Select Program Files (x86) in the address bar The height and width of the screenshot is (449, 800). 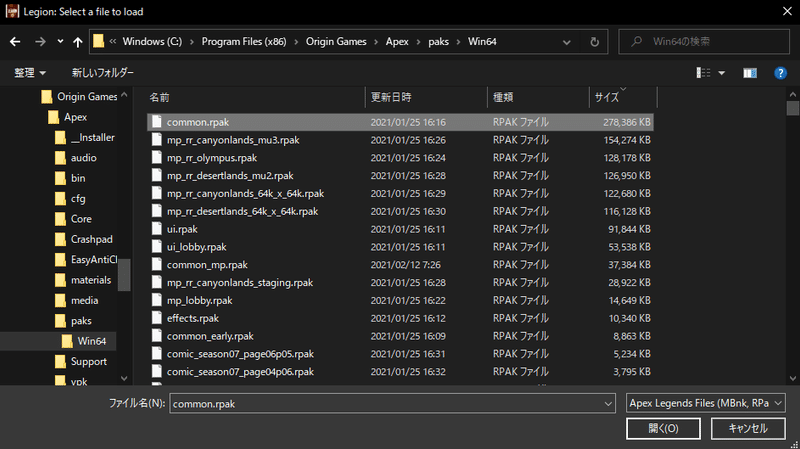point(244,42)
